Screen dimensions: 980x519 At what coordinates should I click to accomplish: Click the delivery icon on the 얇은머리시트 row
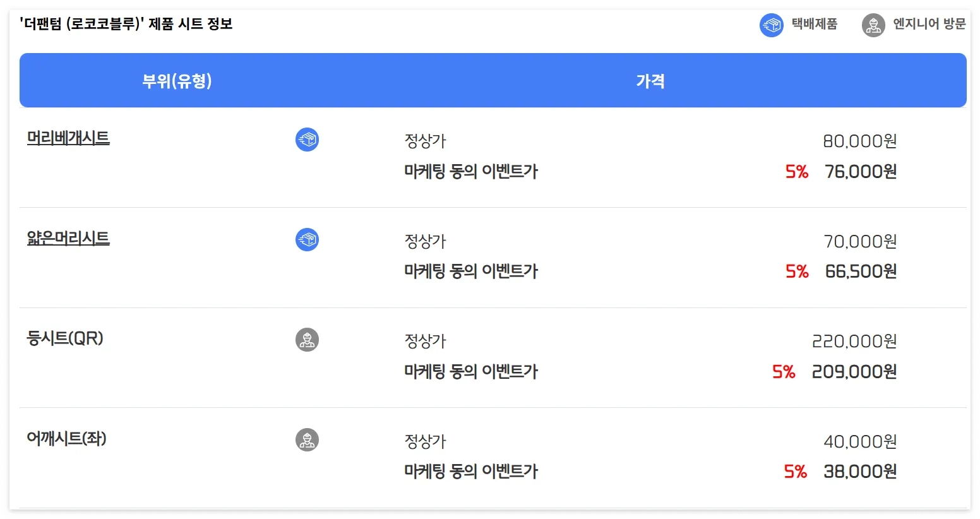(308, 239)
